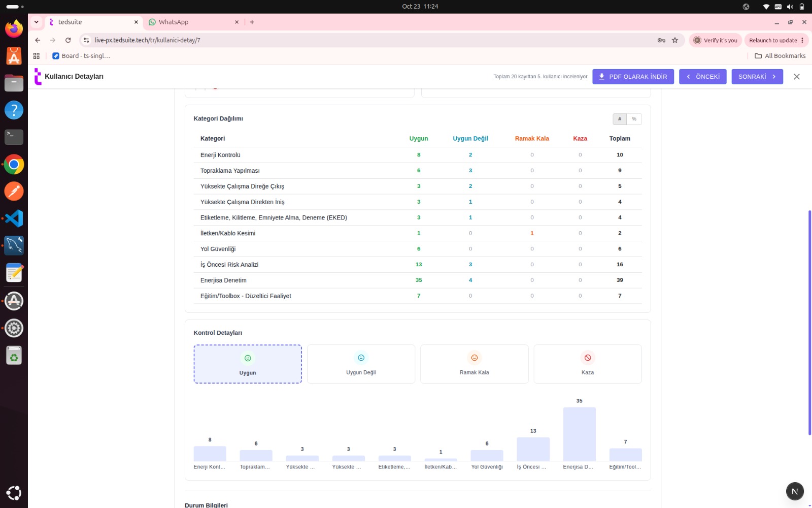Viewport: 812px width, 508px height.
Task: Click the Enerji Kont... chart bar
Action: (x=210, y=454)
